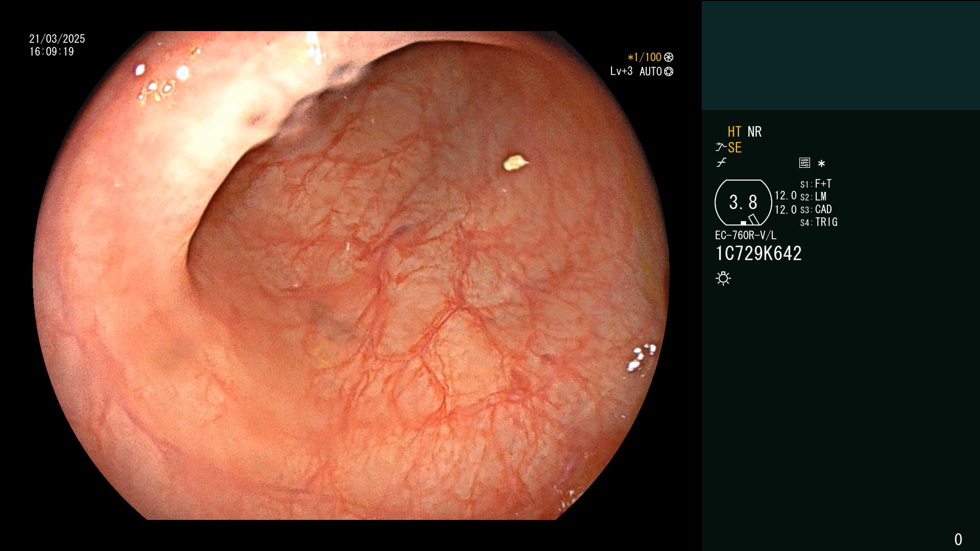
Task: Click the upper 12.0 diameter value
Action: click(786, 195)
